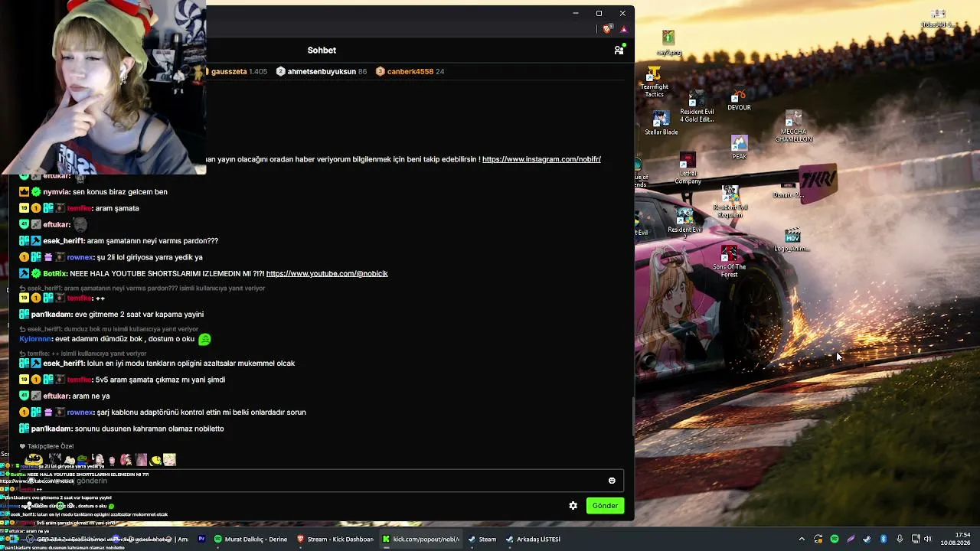The width and height of the screenshot is (980, 551).
Task: Click the Sohbet chat header title
Action: pos(322,51)
